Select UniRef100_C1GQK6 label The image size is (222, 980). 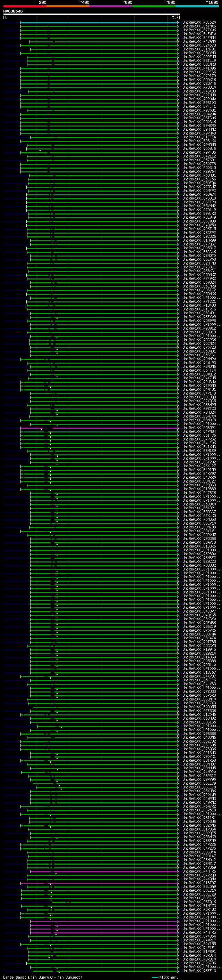click(199, 546)
